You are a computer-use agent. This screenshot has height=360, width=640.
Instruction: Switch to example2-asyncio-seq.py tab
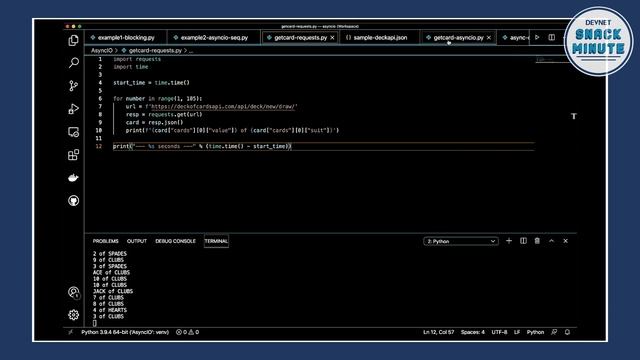[x=214, y=38]
